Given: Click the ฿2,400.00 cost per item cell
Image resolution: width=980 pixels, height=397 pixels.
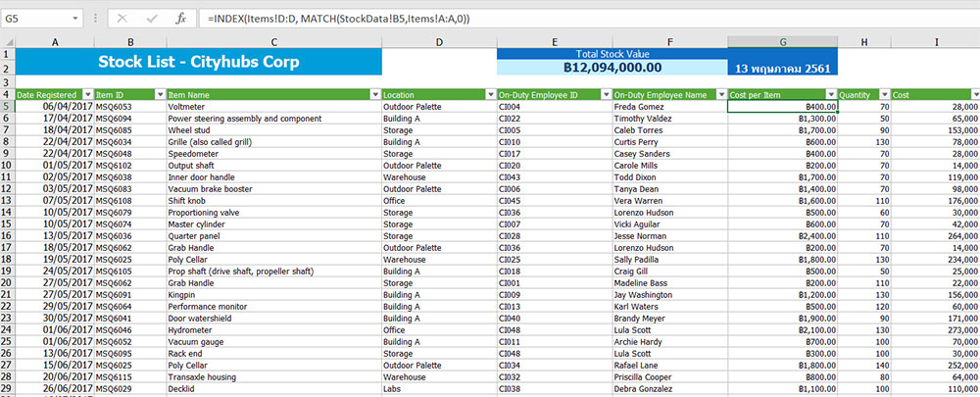Looking at the screenshot, I should click(782, 235).
